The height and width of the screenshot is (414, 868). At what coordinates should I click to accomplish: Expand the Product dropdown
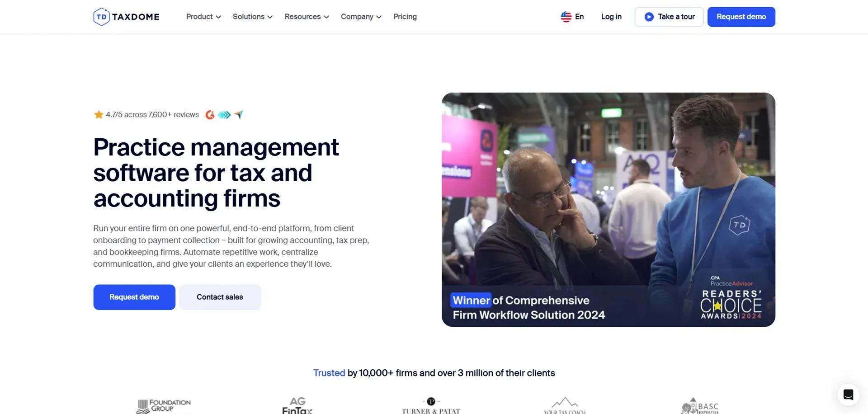(x=203, y=16)
